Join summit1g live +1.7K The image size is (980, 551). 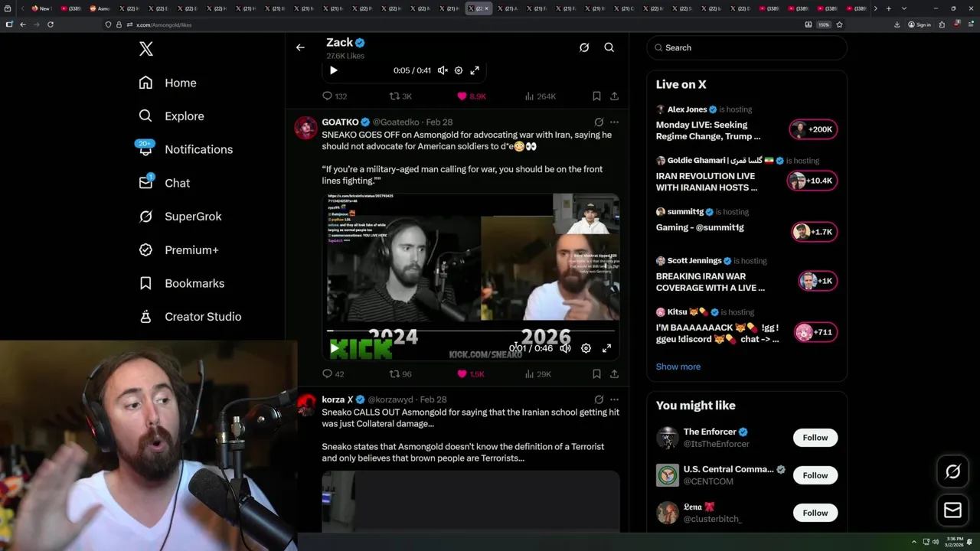coord(814,232)
